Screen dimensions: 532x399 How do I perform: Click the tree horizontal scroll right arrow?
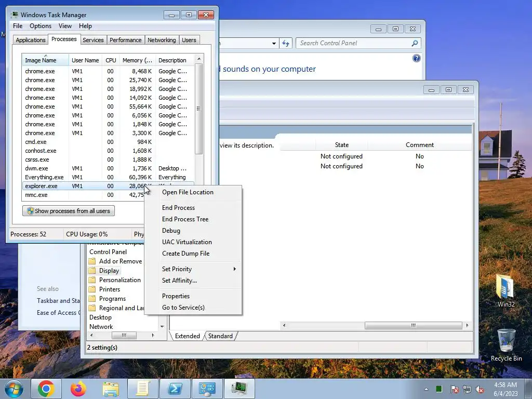[x=153, y=335]
